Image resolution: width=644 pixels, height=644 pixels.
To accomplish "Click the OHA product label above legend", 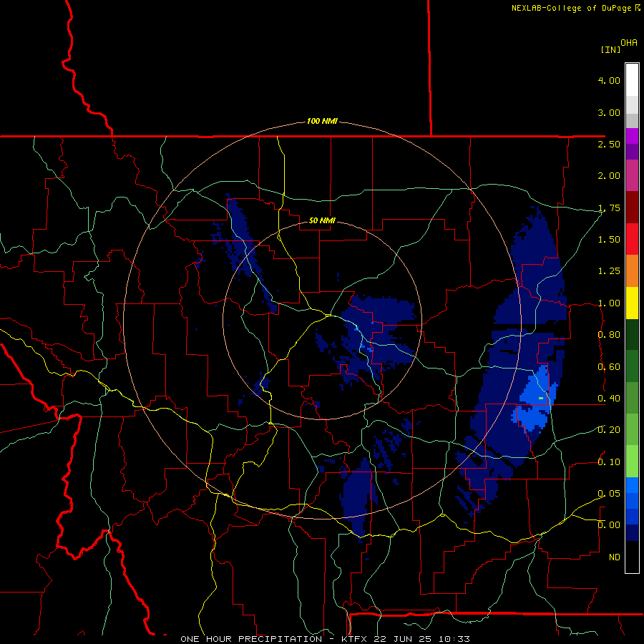I will point(629,43).
